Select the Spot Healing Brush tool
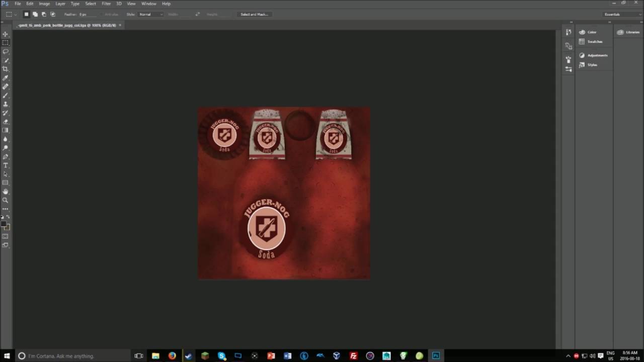This screenshot has width=644, height=362. coord(6,86)
